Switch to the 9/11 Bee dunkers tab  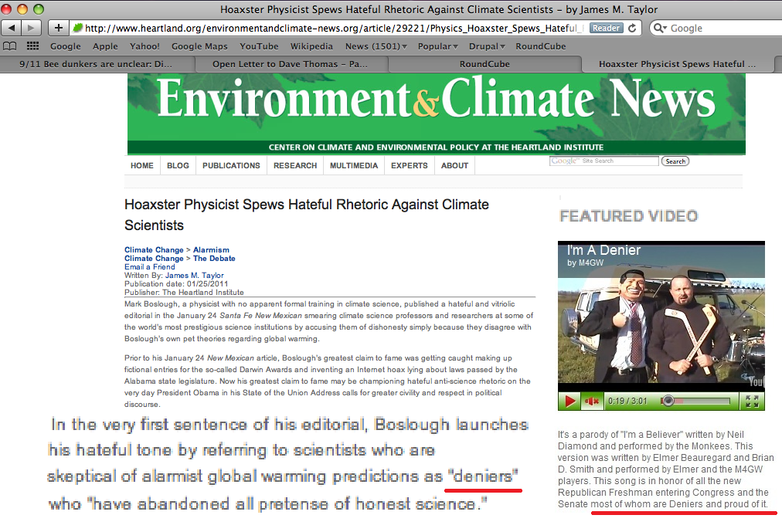96,64
